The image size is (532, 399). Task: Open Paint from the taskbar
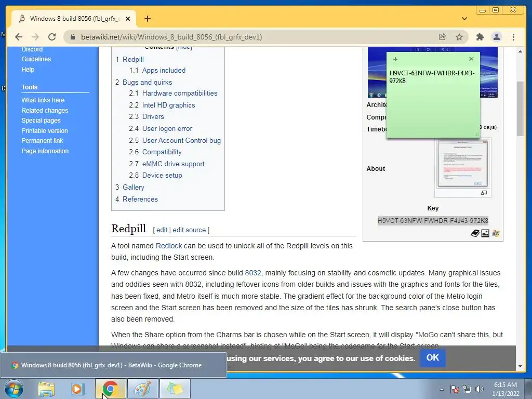click(142, 389)
